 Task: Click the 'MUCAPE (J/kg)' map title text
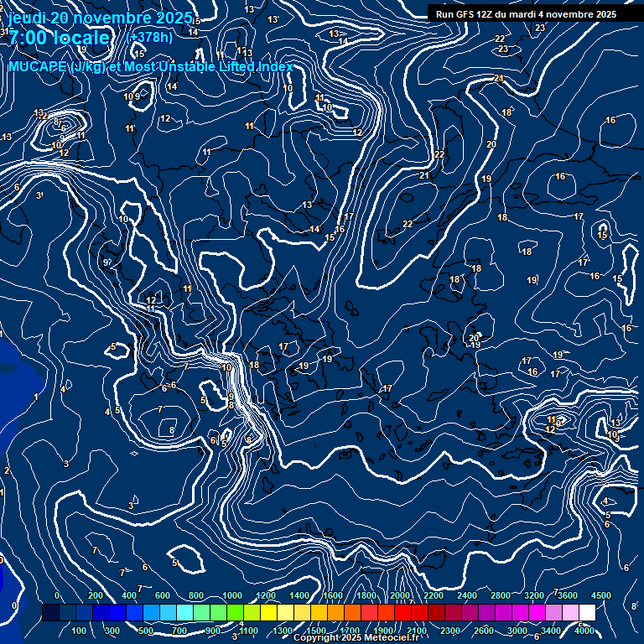click(55, 67)
